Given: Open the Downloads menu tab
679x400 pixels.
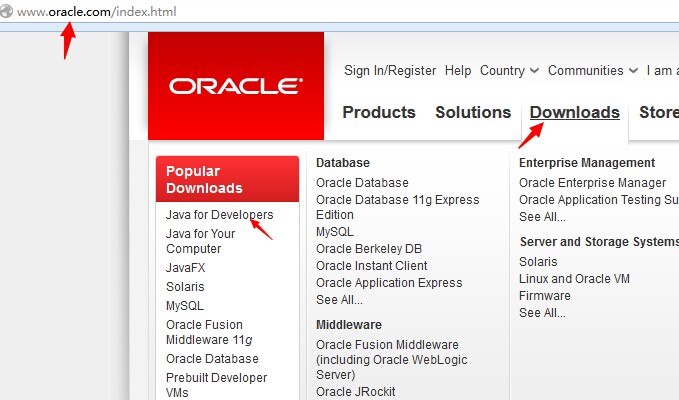Looking at the screenshot, I should coord(575,112).
